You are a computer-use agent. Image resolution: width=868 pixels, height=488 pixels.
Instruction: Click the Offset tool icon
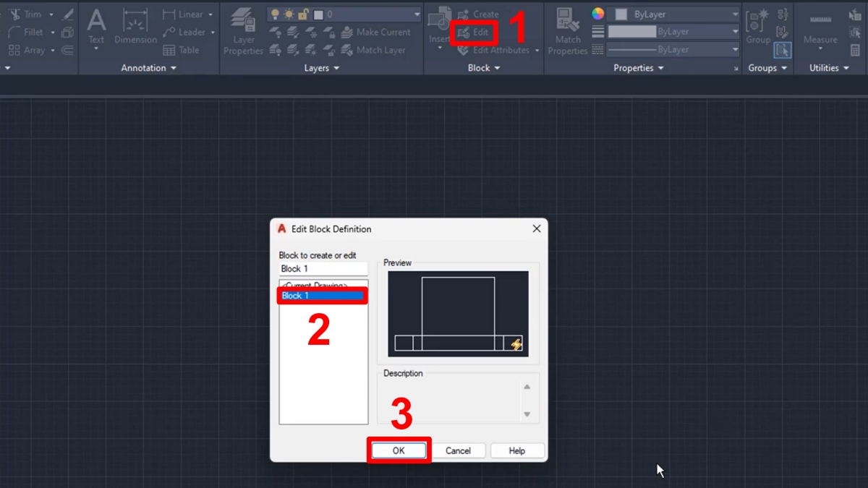(68, 50)
